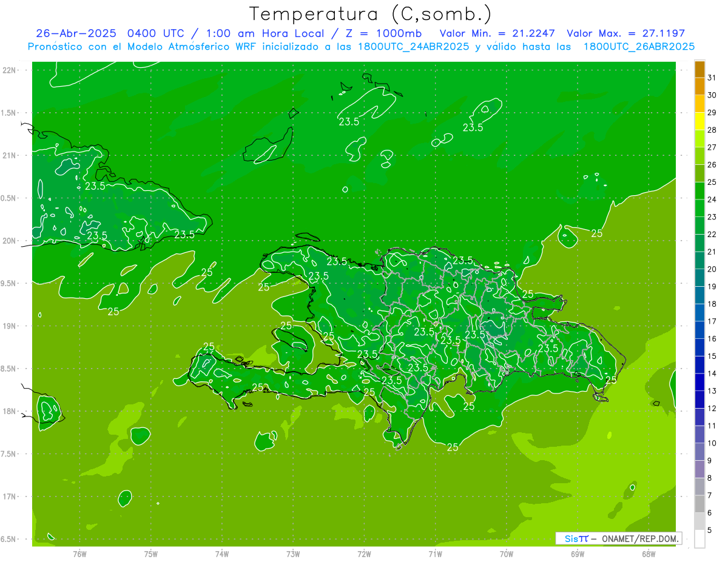728x562 pixels.
Task: Click the "19N" latitude label
Action: coord(10,326)
